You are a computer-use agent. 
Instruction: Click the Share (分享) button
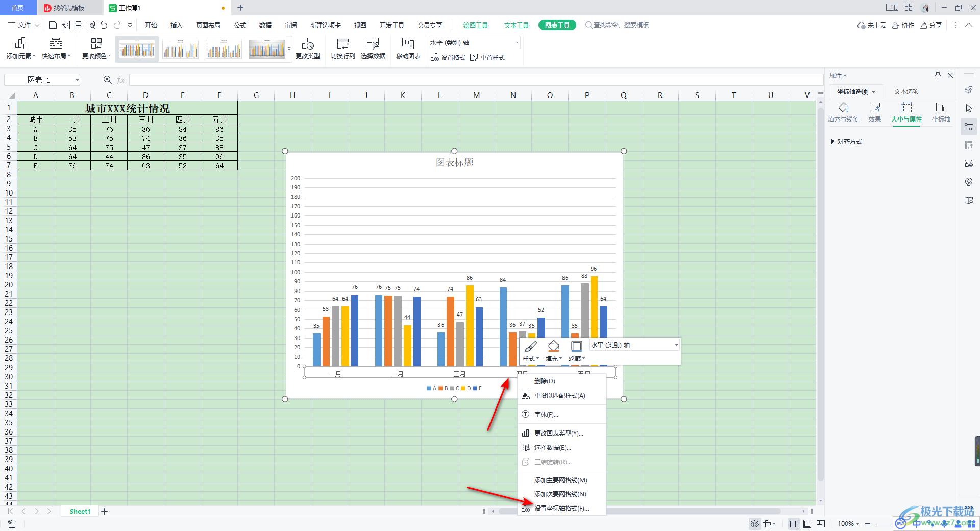[x=931, y=25]
